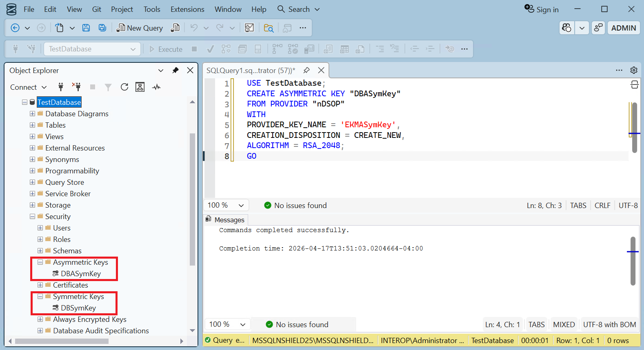Open the View menu
This screenshot has height=350, width=644.
click(x=74, y=9)
